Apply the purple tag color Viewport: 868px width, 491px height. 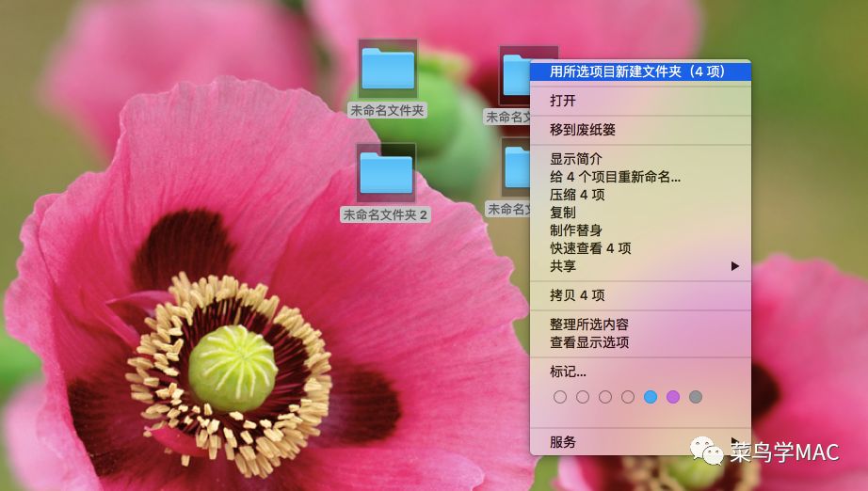pyautogui.click(x=673, y=396)
